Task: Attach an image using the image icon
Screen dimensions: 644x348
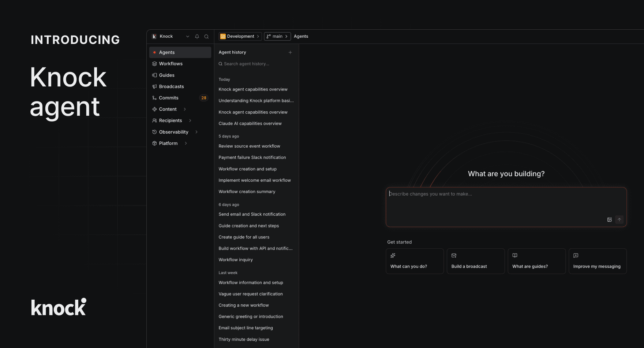Action: (x=609, y=220)
